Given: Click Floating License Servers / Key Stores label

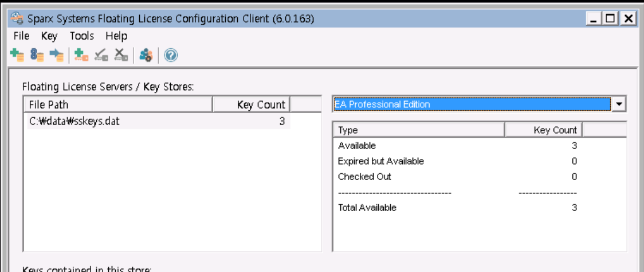Looking at the screenshot, I should point(108,87).
